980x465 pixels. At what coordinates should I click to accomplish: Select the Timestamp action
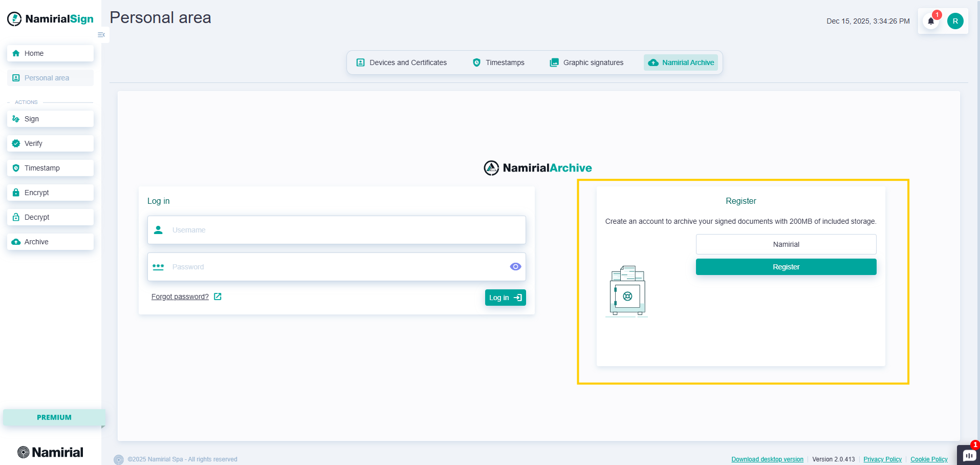(x=50, y=167)
